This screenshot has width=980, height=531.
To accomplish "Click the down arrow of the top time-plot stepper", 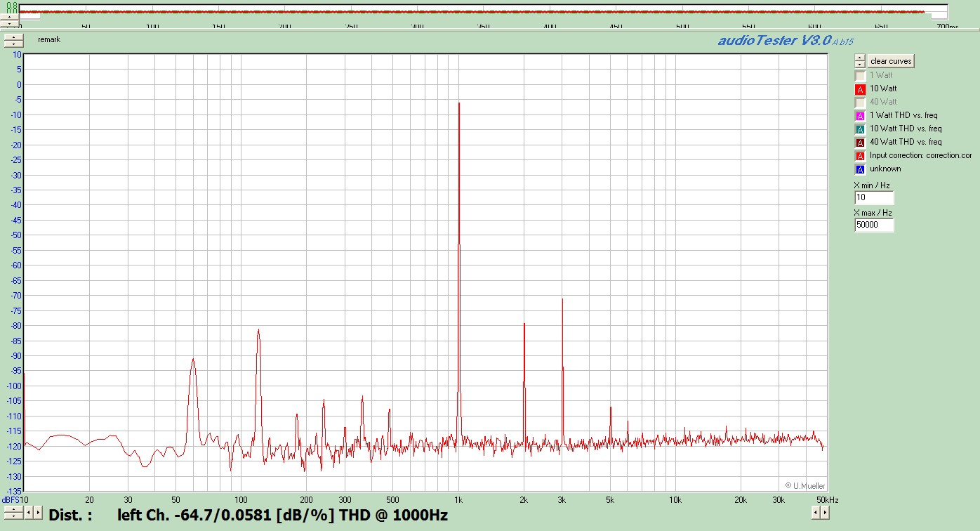I will tap(9, 24).
